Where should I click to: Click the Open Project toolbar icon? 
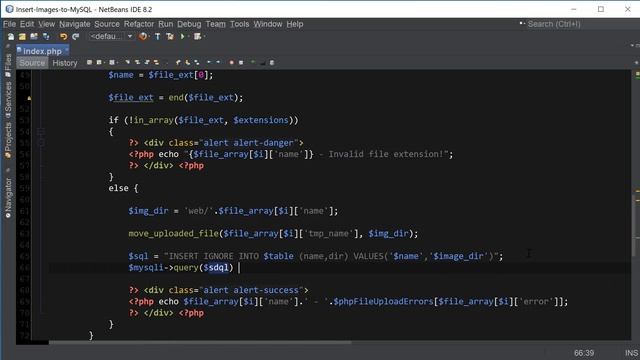34,37
